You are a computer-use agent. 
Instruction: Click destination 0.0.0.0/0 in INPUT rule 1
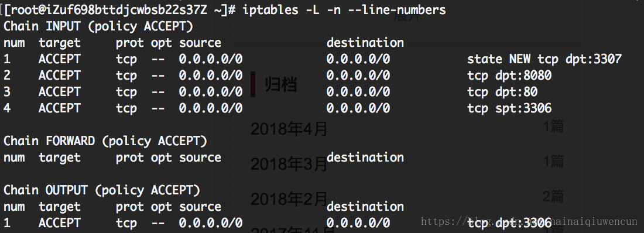(x=358, y=59)
